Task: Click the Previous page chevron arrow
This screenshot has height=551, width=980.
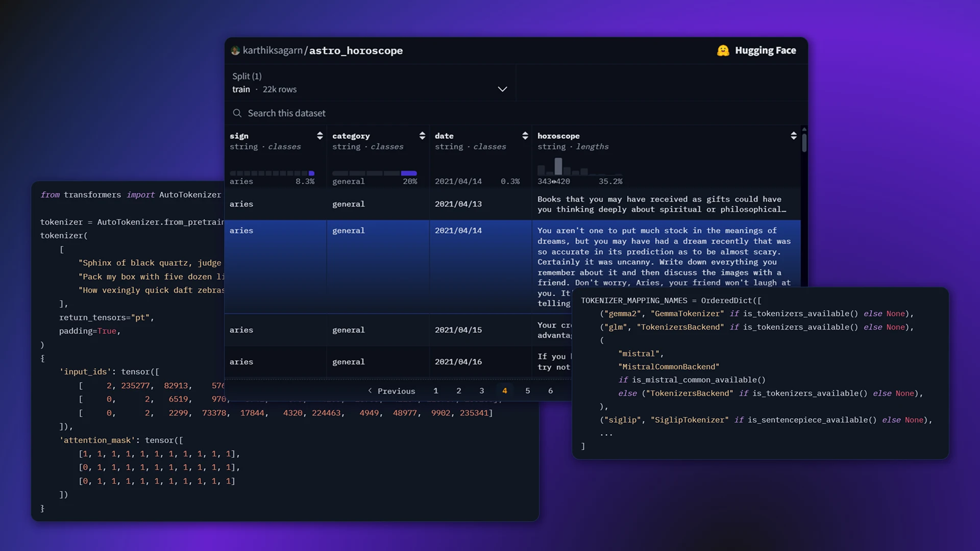Action: pyautogui.click(x=370, y=391)
